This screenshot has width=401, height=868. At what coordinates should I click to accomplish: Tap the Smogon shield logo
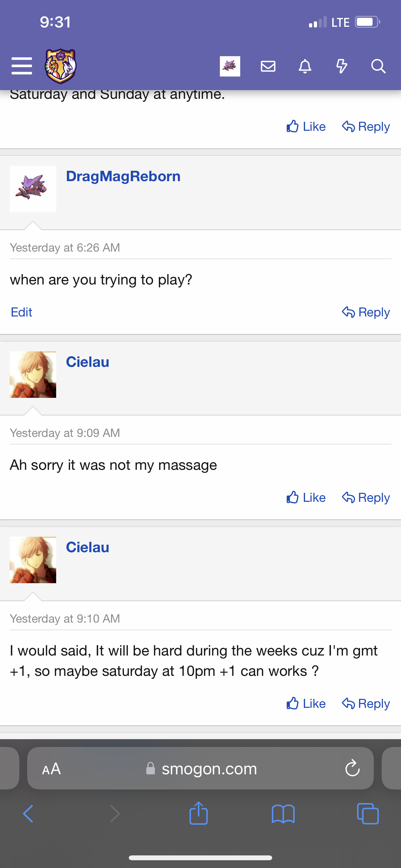[x=61, y=66]
